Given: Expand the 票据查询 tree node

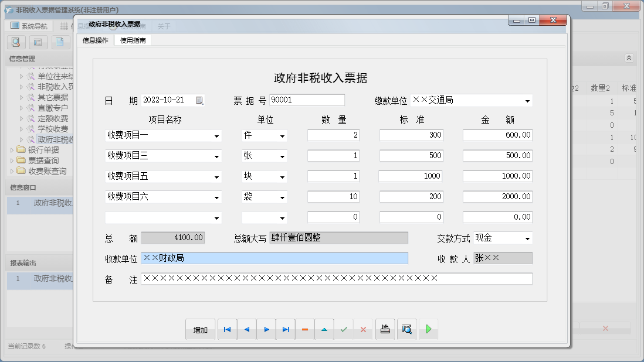Looking at the screenshot, I should (13, 159).
